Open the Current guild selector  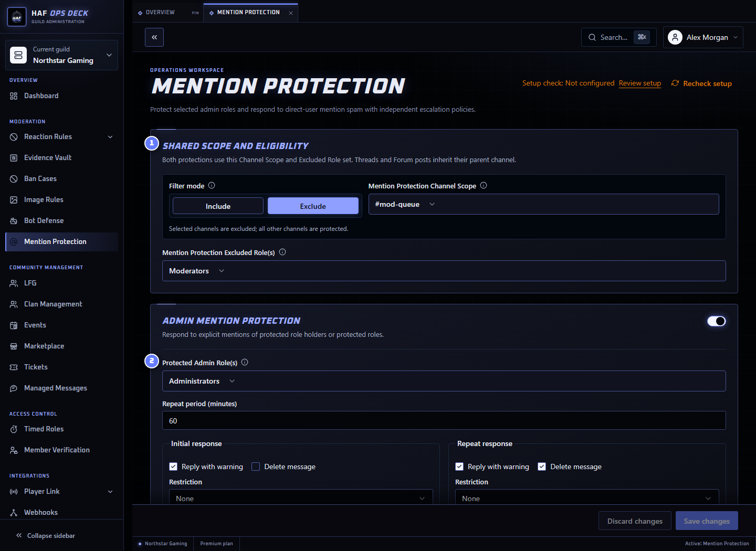click(x=62, y=55)
